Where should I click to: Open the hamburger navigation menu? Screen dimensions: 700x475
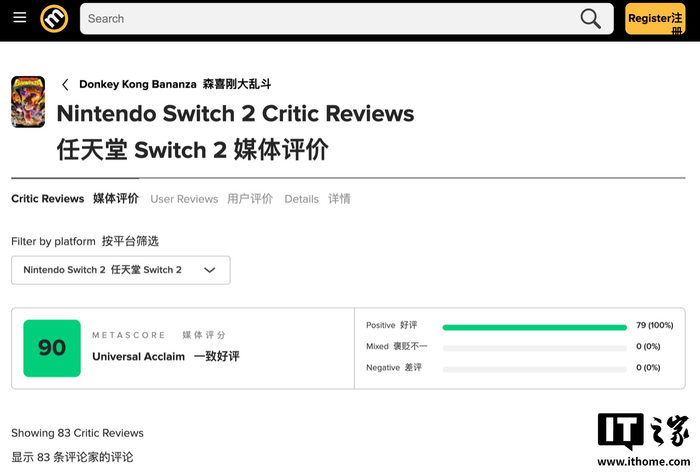point(20,18)
